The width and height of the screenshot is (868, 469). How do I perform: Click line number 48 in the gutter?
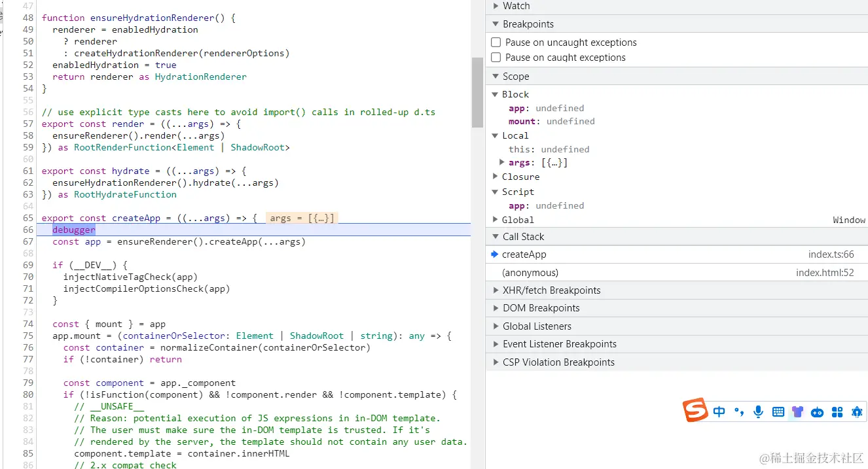28,18
